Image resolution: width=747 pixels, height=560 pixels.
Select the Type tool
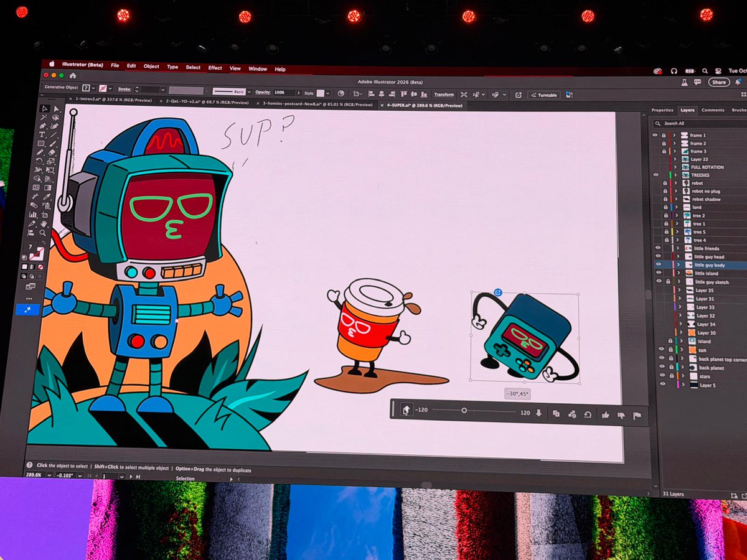pos(42,136)
